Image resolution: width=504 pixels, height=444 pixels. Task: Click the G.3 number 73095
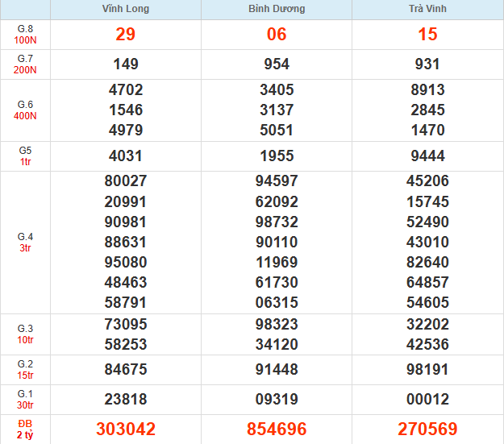click(x=126, y=325)
